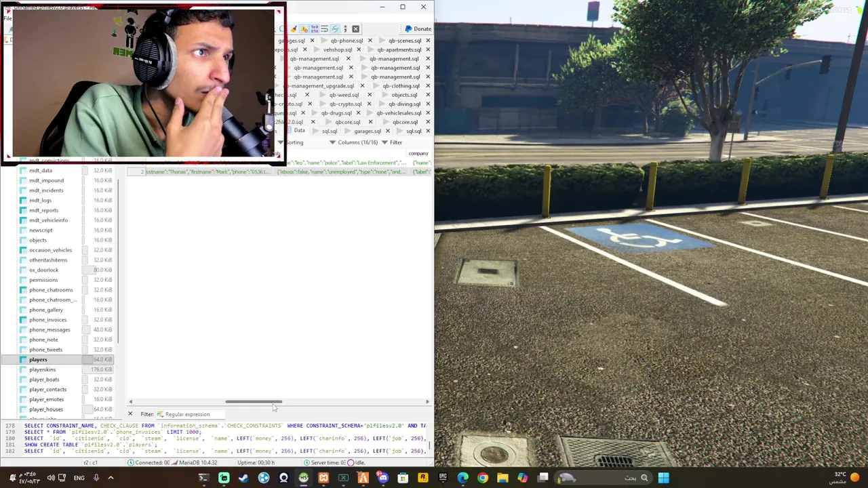
Task: Select the qb-weed.sql query tab
Action: [x=344, y=95]
